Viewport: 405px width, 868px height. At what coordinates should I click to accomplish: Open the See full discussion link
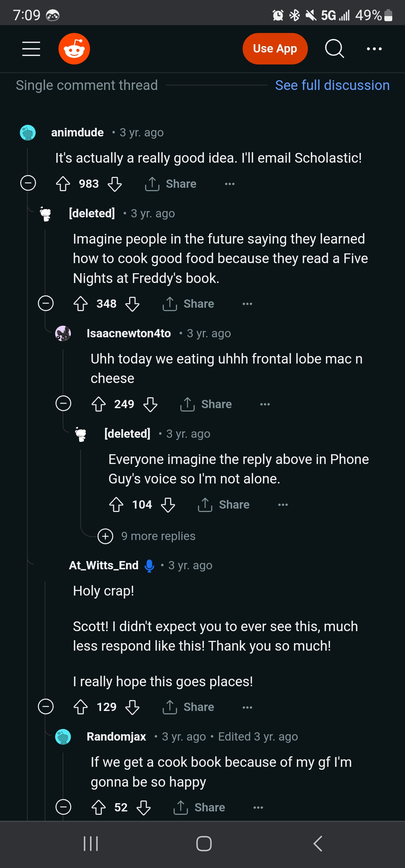(x=332, y=85)
